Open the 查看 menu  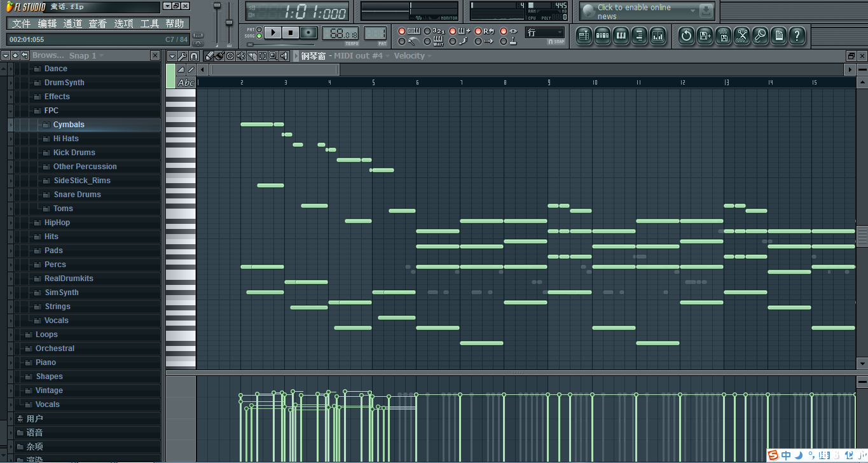(97, 24)
